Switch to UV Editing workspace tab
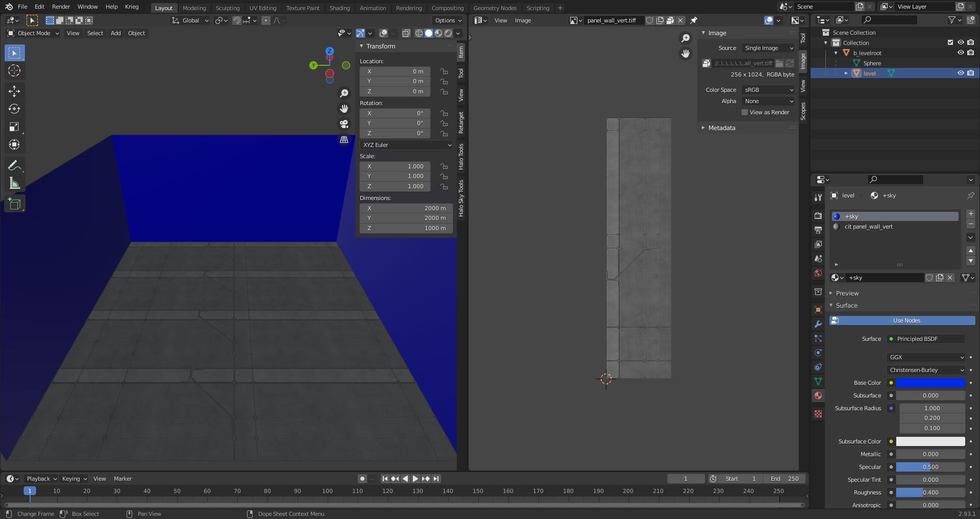 click(263, 8)
